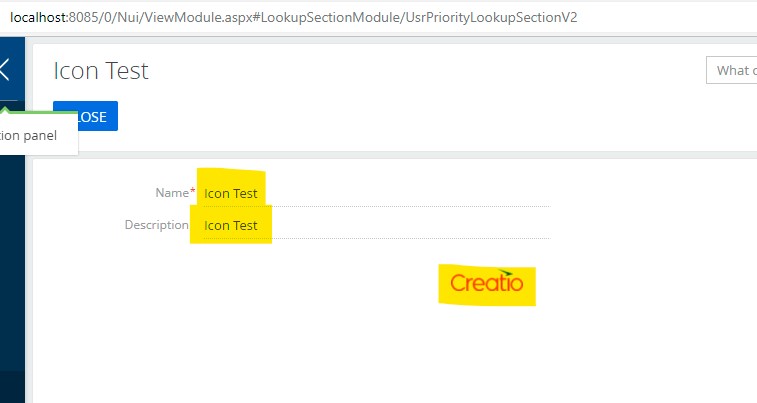Click the 'What c...' command line search box
Screen dimensions: 757x403
point(731,70)
